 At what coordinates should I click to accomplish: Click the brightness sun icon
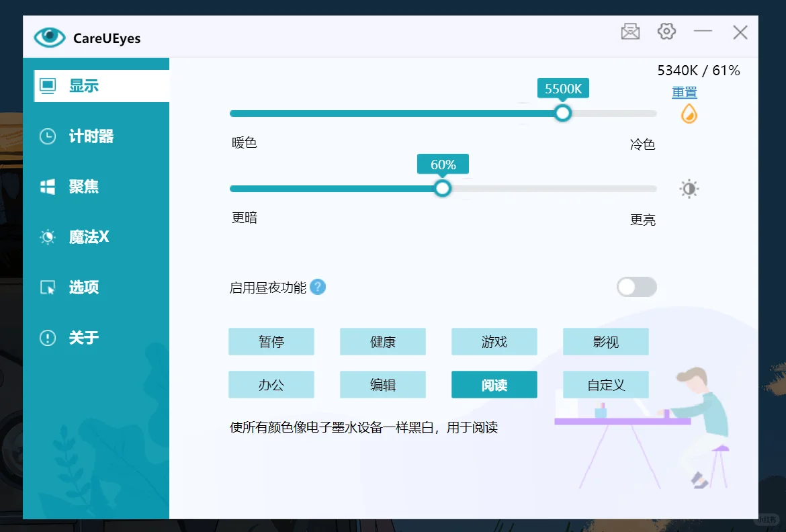point(688,188)
